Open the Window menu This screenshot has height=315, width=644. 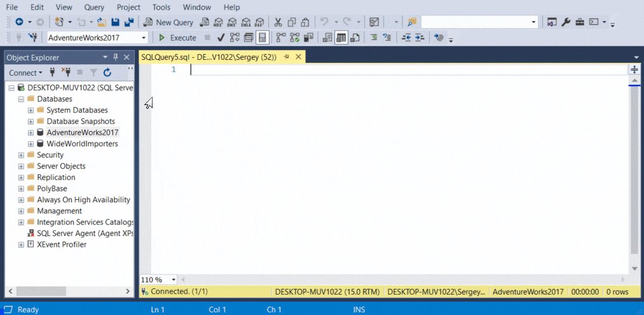click(197, 7)
